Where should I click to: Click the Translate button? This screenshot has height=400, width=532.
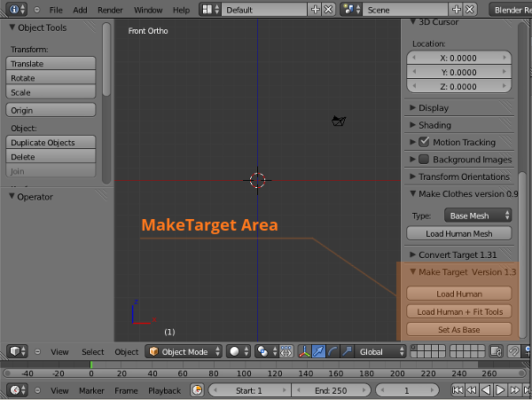click(x=51, y=64)
